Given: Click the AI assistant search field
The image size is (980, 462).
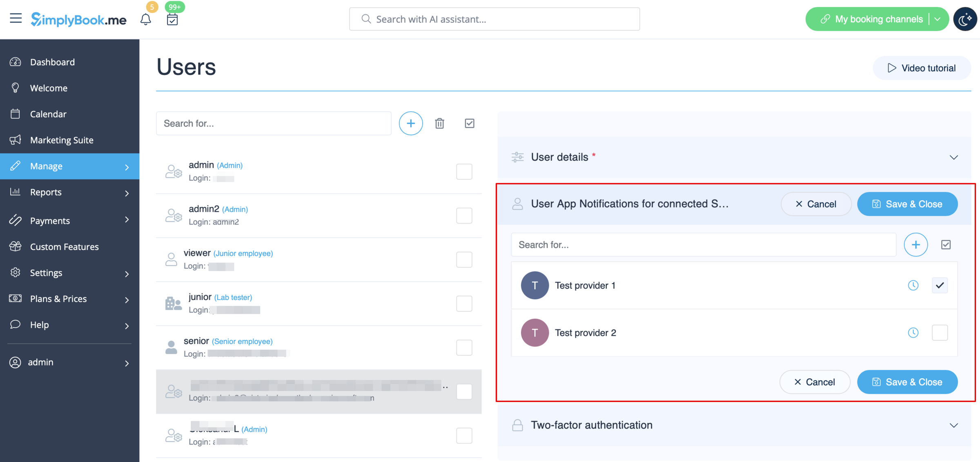Looking at the screenshot, I should tap(494, 19).
